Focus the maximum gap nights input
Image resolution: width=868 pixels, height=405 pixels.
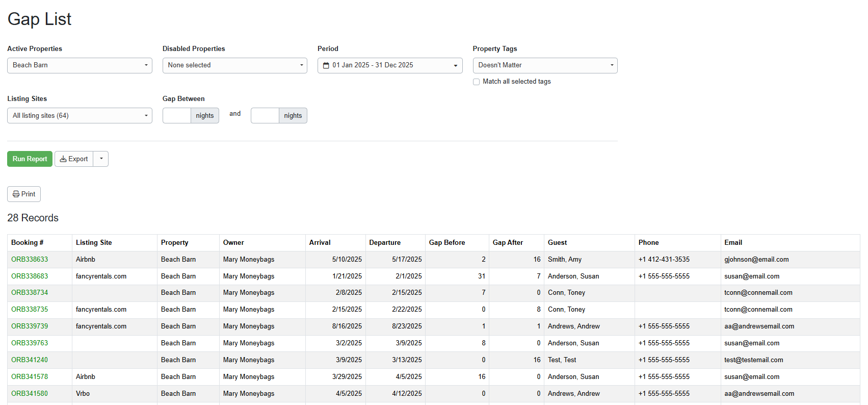click(265, 115)
